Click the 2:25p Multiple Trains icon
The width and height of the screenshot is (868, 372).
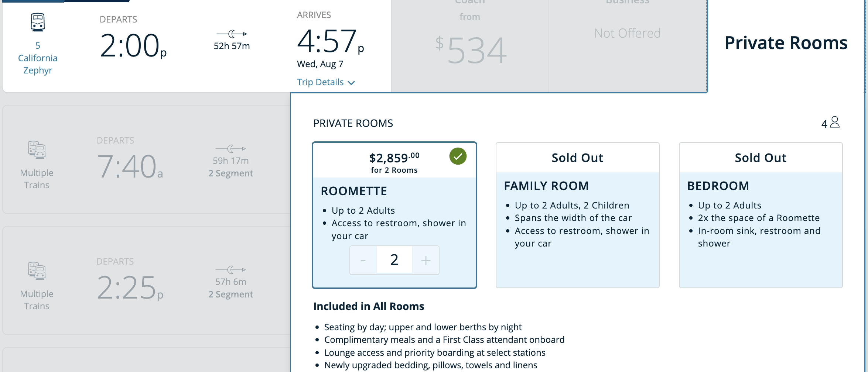37,271
